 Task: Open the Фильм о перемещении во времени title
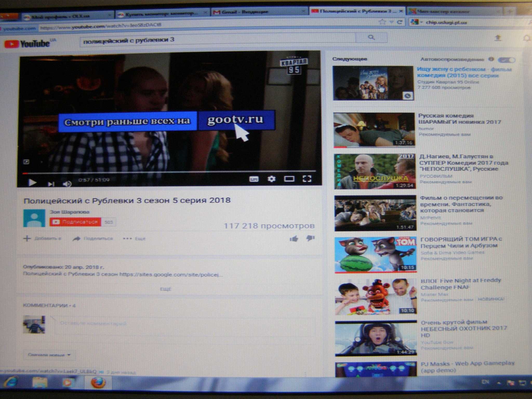pos(461,204)
